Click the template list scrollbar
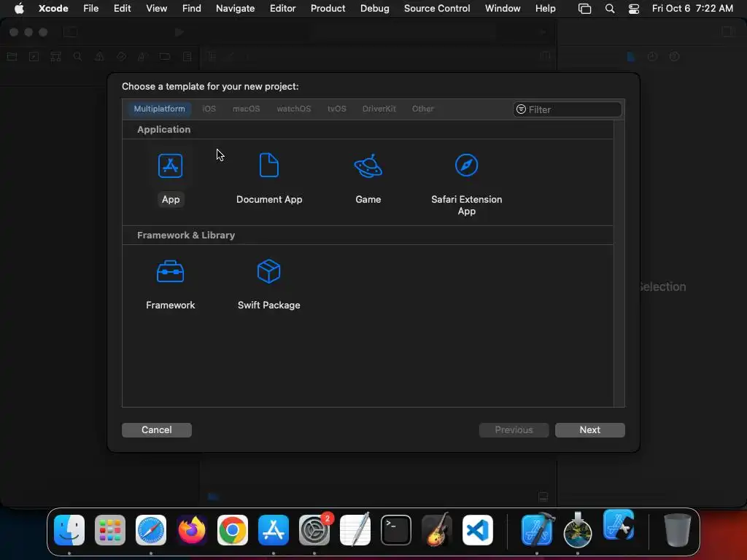 [619, 263]
